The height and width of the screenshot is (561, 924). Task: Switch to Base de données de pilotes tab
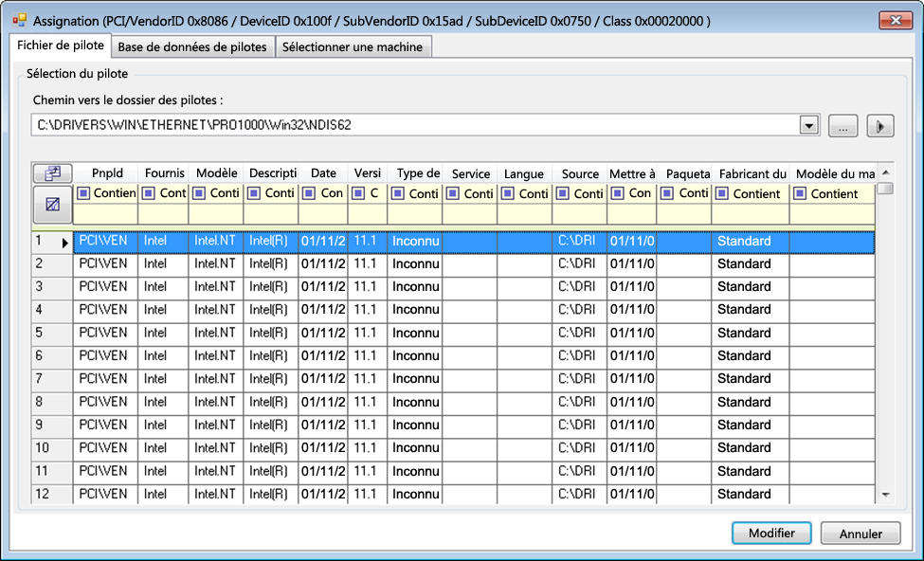pyautogui.click(x=192, y=47)
